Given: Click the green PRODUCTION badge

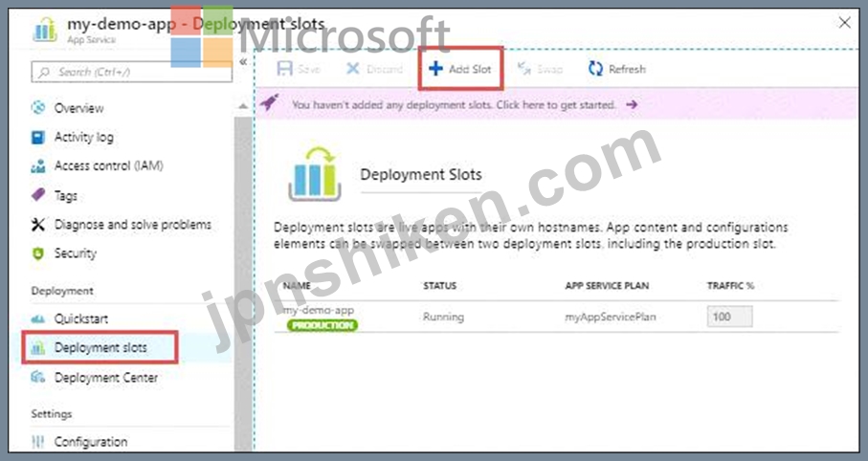Looking at the screenshot, I should point(323,325).
